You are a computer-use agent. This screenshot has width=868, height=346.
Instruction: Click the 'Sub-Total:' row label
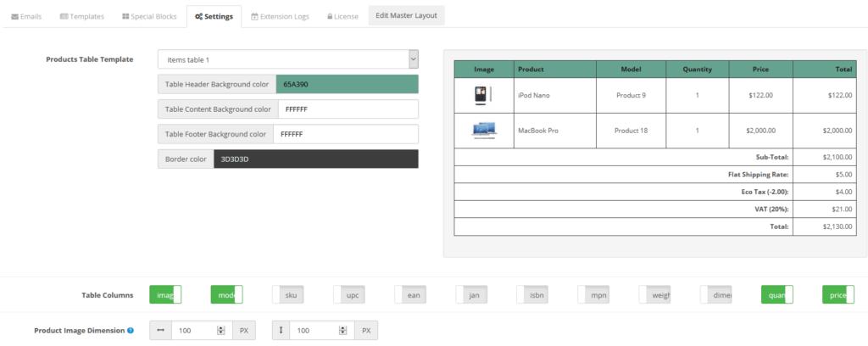[771, 157]
